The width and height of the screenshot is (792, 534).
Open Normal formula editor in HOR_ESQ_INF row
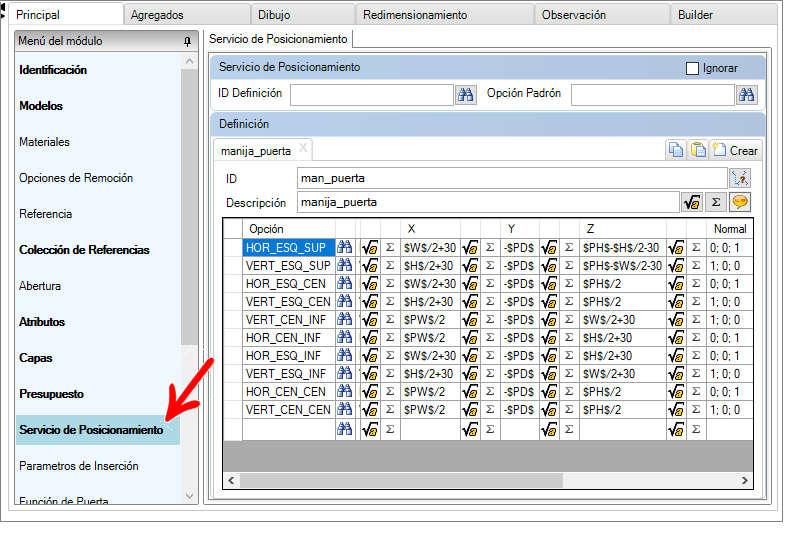(x=676, y=356)
